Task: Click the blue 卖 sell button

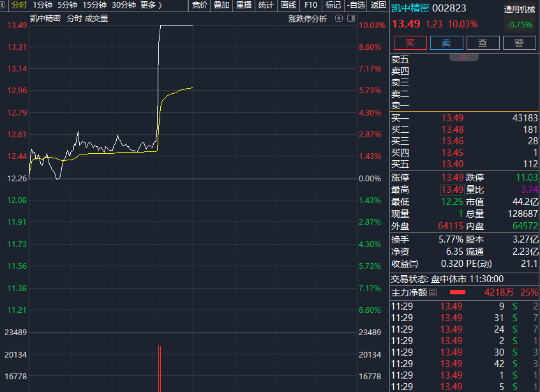Action: [x=446, y=43]
